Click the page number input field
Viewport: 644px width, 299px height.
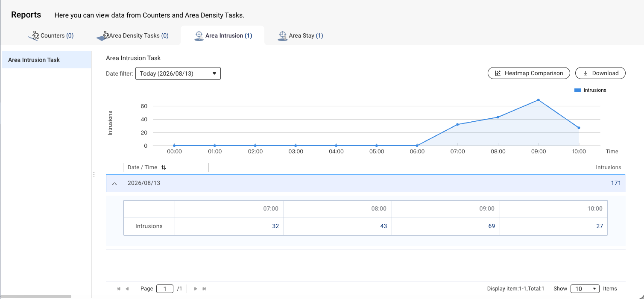165,289
